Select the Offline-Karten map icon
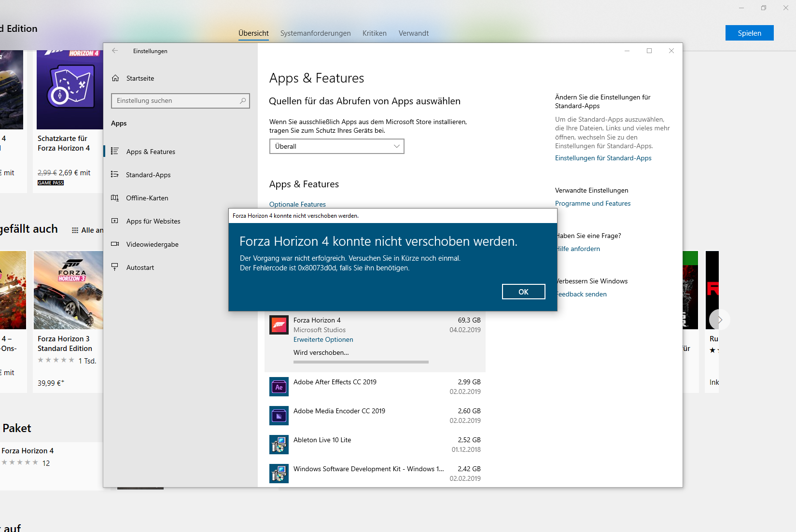The image size is (796, 532). point(115,197)
